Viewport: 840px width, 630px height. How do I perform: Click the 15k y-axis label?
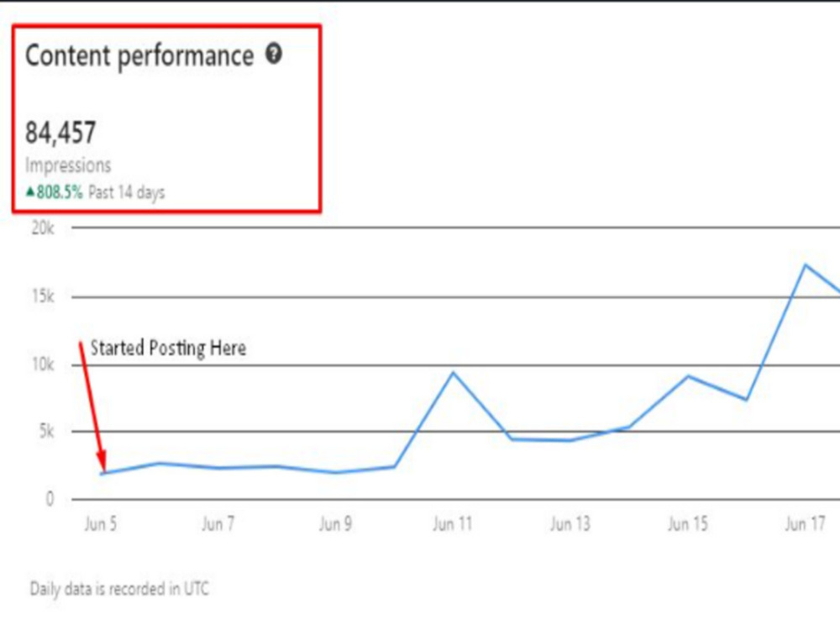pos(43,297)
